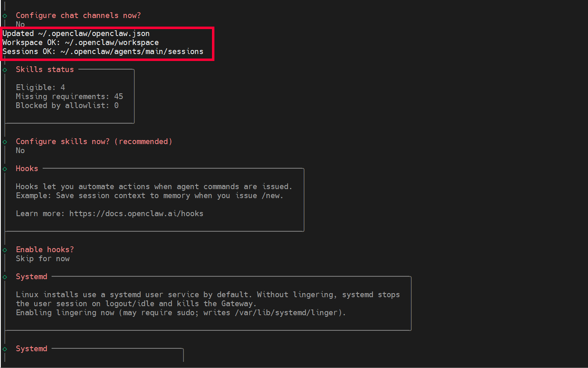The height and width of the screenshot is (368, 588).
Task: Select the 'No' answer under chat channels prompt
Action: pos(20,24)
